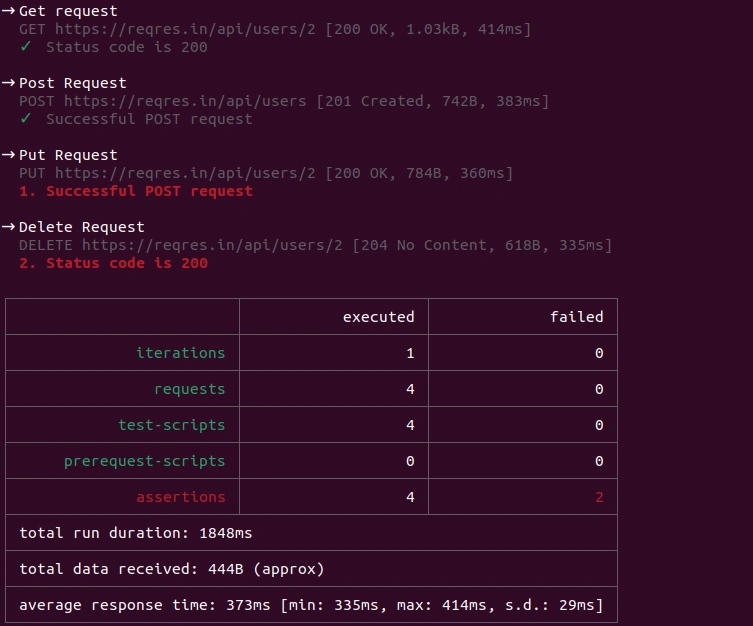
Task: Click the 'executed' column header
Action: [x=378, y=317]
